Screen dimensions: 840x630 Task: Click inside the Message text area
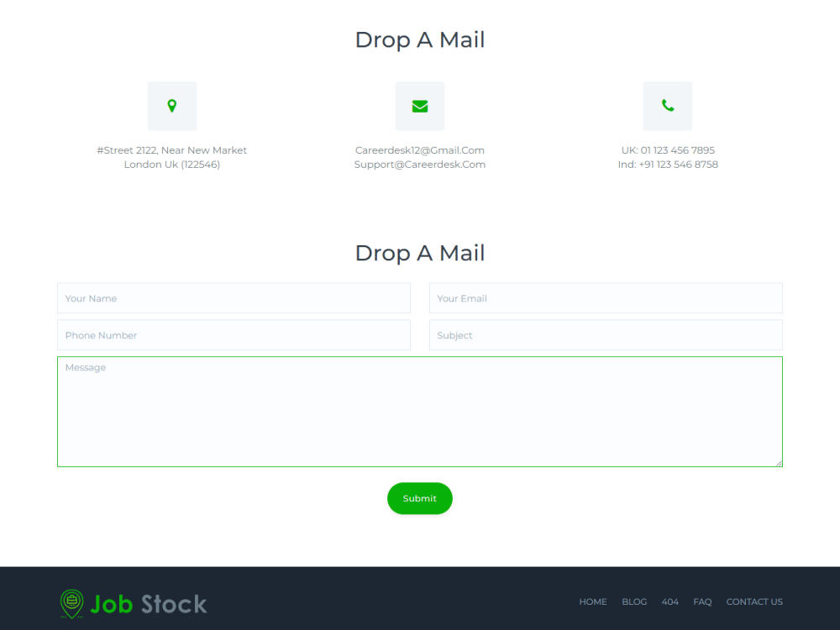click(420, 412)
